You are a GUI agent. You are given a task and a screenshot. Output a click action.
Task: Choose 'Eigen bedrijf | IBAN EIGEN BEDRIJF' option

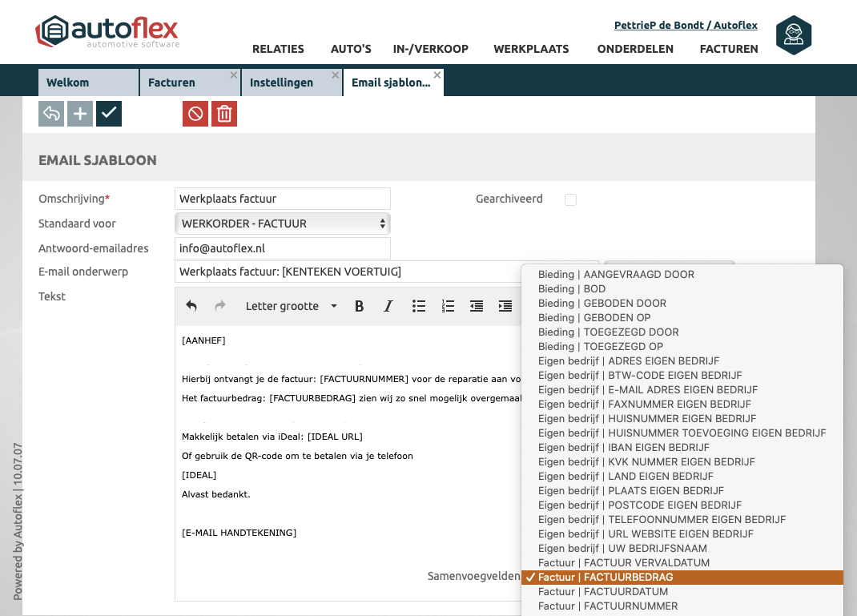click(624, 448)
